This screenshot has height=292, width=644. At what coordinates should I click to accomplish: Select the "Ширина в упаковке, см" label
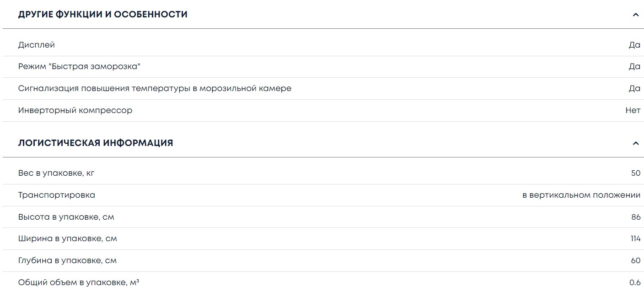(67, 238)
